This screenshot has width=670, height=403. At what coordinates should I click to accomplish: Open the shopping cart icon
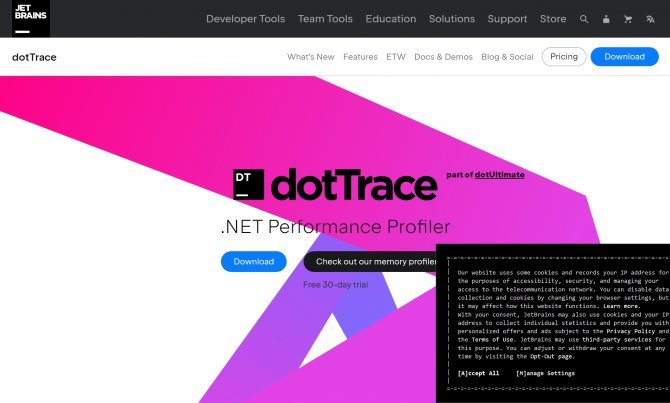click(x=628, y=19)
